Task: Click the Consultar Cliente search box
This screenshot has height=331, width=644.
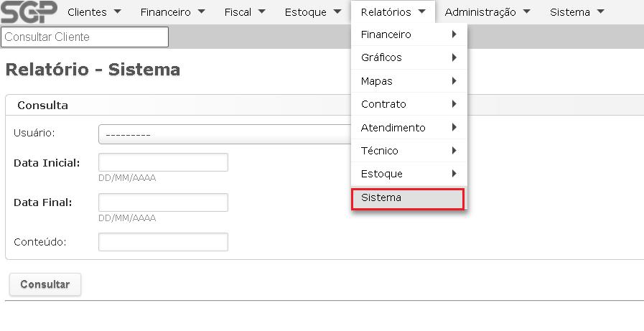Action: coord(85,37)
